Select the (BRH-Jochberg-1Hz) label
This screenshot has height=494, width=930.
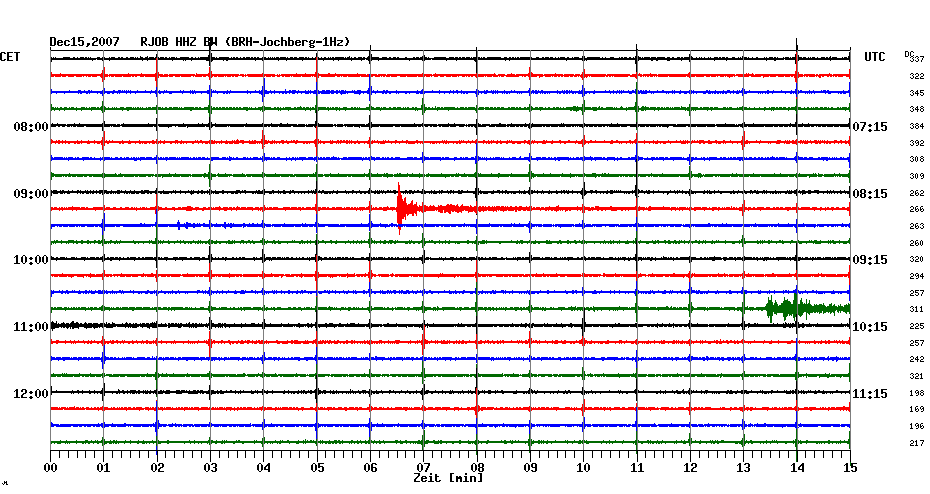[288, 42]
